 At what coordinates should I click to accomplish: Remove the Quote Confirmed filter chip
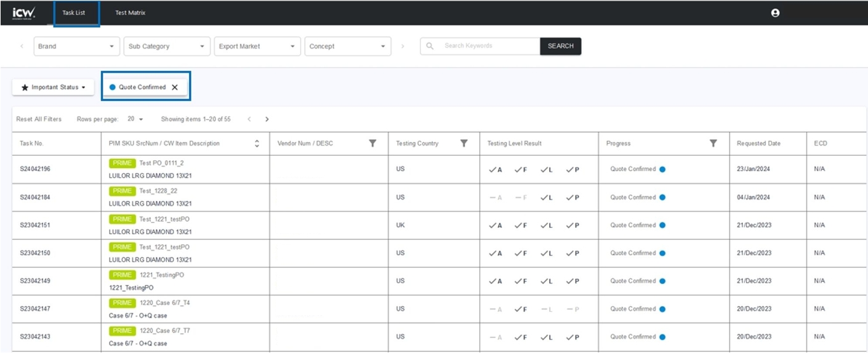click(x=175, y=87)
